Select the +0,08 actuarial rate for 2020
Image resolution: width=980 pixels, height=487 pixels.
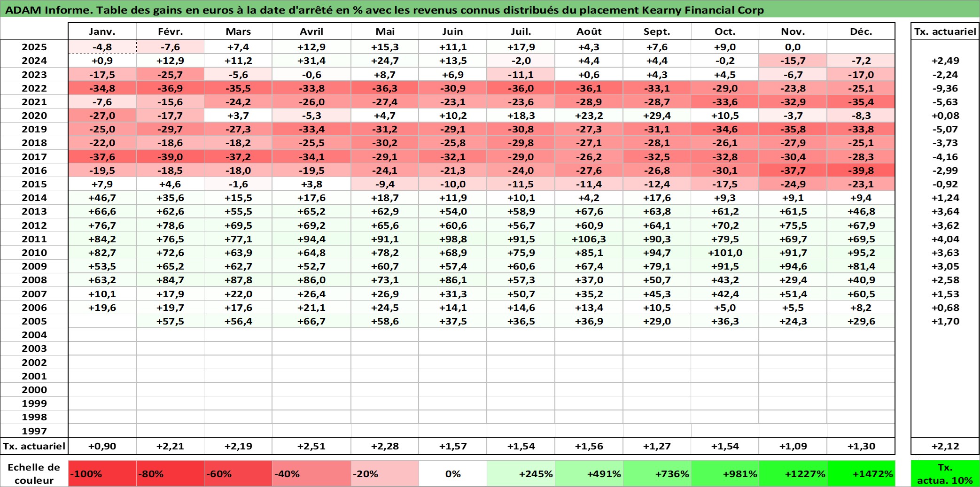coord(945,116)
